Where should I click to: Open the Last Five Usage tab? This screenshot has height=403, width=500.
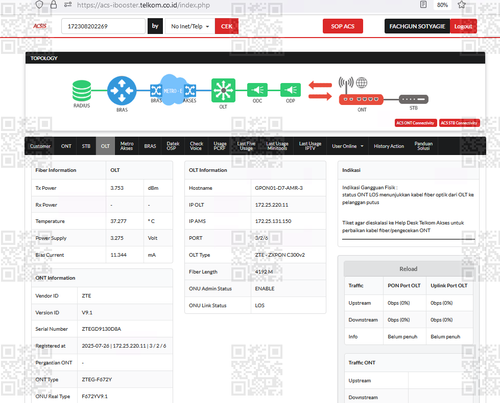coord(246,146)
